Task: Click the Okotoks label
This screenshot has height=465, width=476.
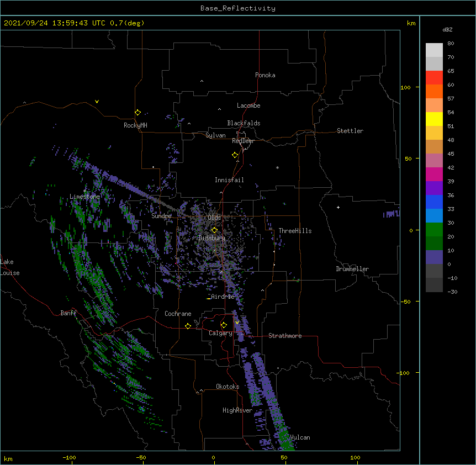Action: point(228,387)
